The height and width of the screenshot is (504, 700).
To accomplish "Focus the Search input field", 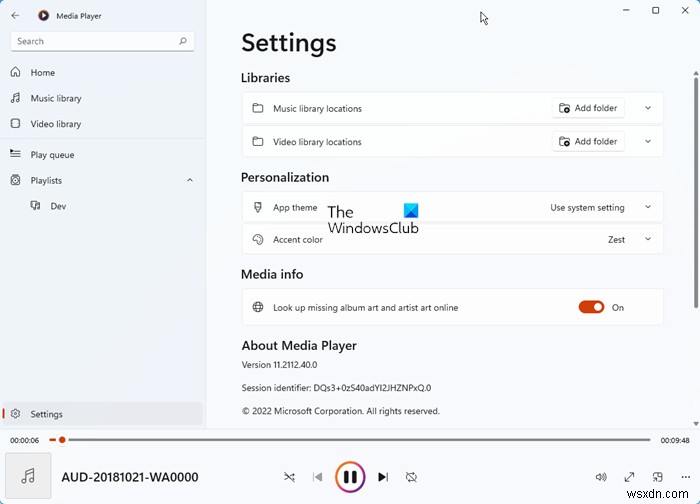I will [102, 41].
